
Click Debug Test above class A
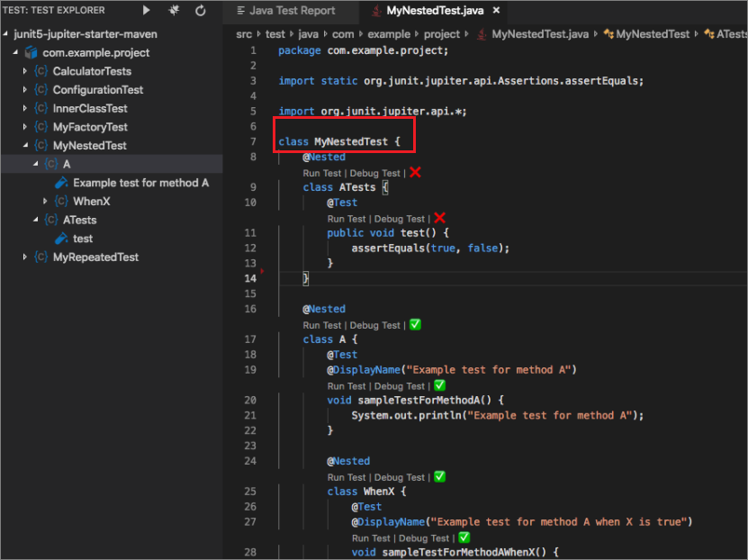pos(376,325)
